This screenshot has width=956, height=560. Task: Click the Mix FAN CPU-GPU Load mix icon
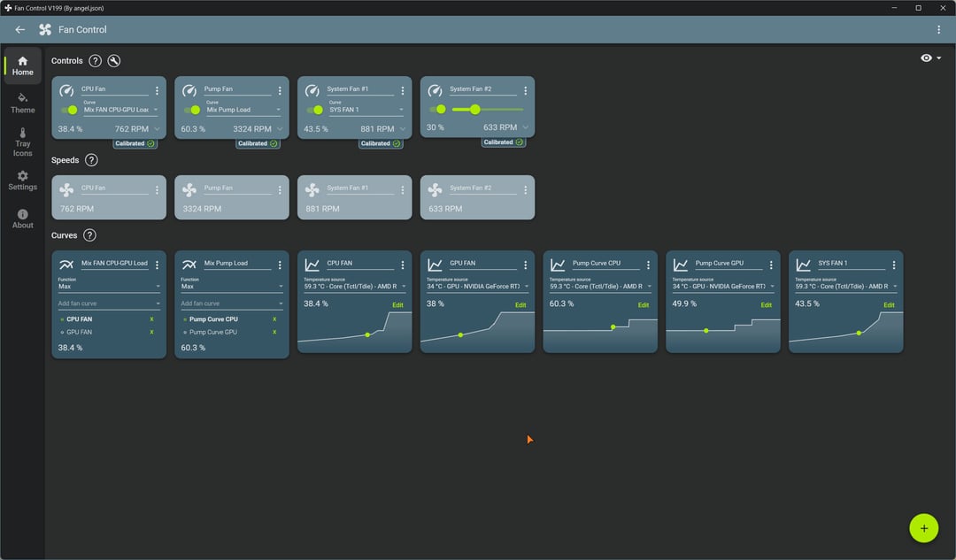pos(66,265)
